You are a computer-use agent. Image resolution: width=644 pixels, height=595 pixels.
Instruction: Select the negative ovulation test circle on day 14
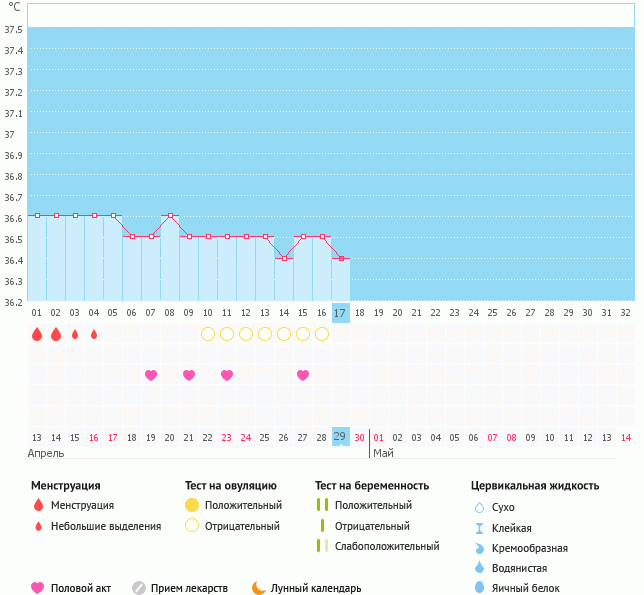[284, 334]
